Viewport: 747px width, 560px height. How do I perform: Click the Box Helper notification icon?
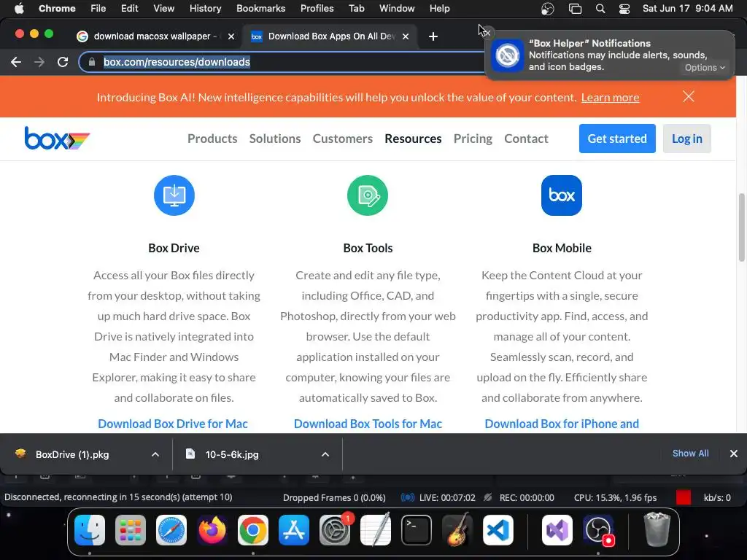[x=508, y=55]
